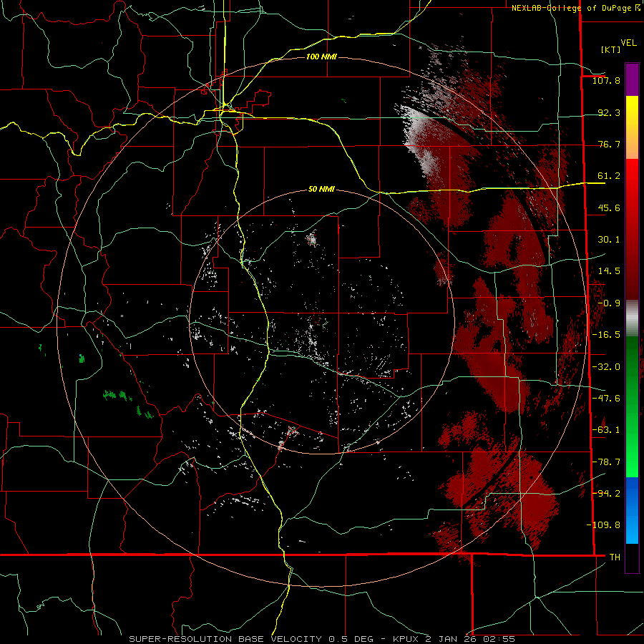Click the TH legend label
Image resolution: width=644 pixels, height=644 pixels.
click(615, 557)
